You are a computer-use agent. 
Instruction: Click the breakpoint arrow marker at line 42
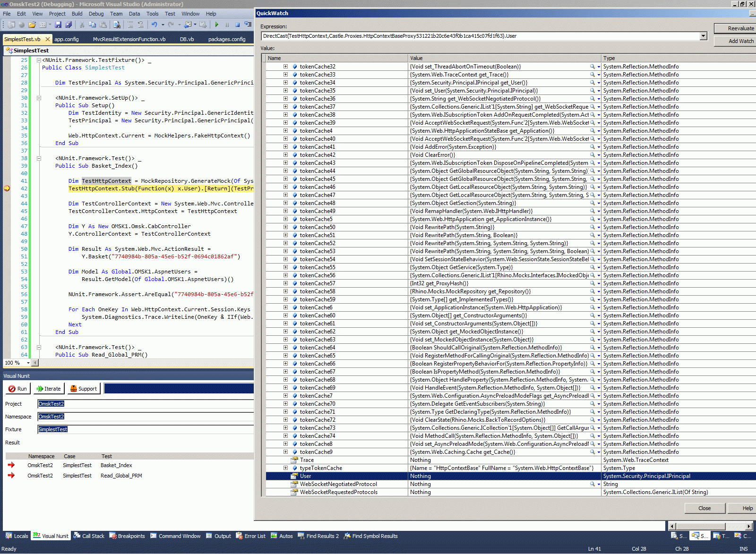click(7, 188)
